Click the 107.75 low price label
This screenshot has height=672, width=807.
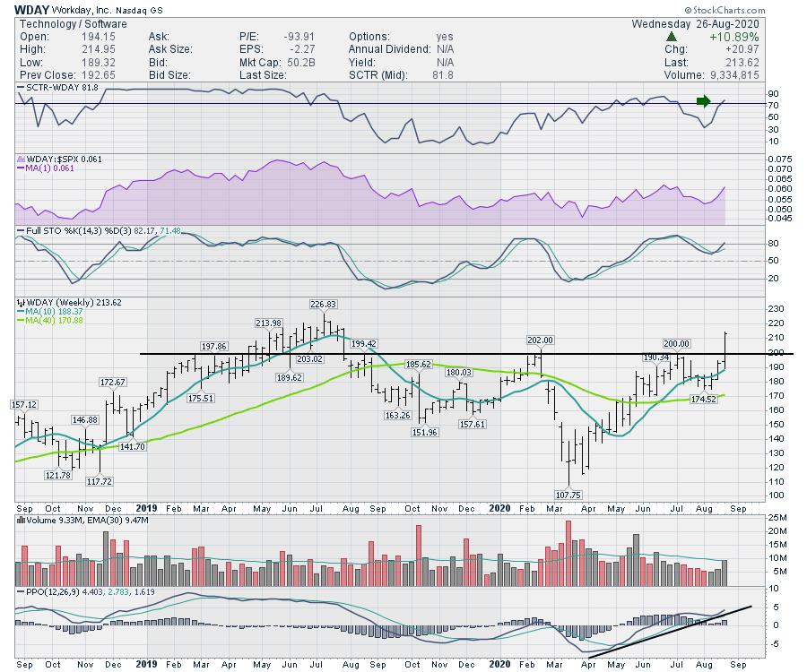(x=570, y=494)
